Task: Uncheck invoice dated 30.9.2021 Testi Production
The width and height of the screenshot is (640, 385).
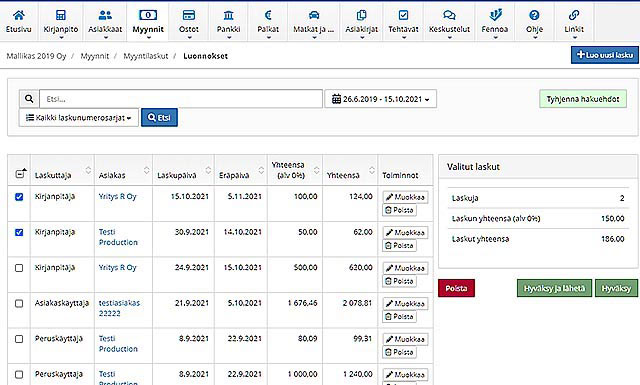Action: [x=19, y=232]
